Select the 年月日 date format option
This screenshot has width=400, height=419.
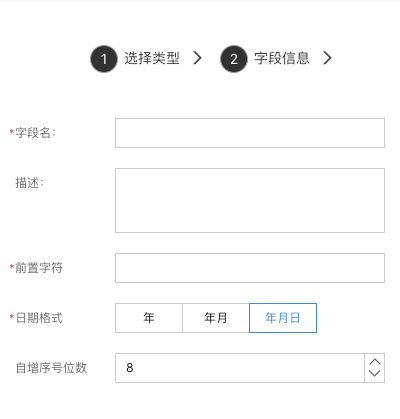283,318
